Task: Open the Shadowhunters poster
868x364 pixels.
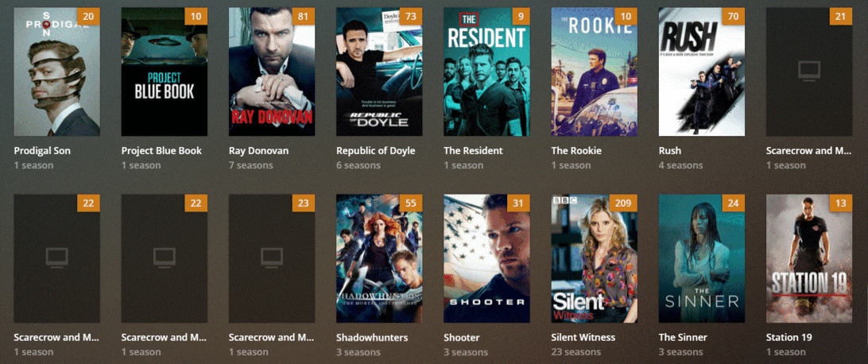Action: [x=379, y=258]
